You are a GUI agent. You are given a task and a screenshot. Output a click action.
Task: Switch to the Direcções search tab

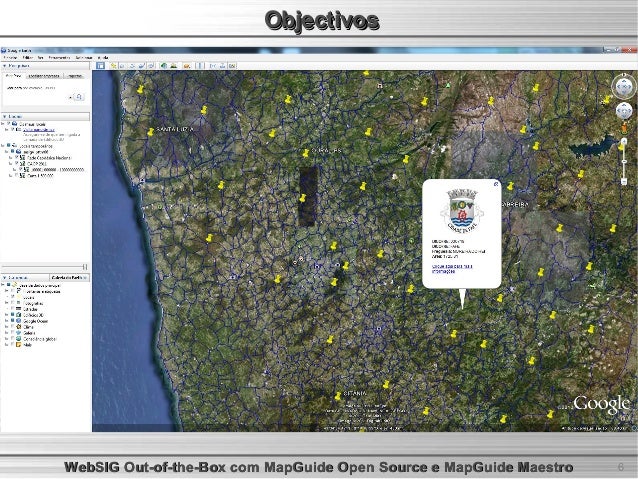tap(75, 76)
